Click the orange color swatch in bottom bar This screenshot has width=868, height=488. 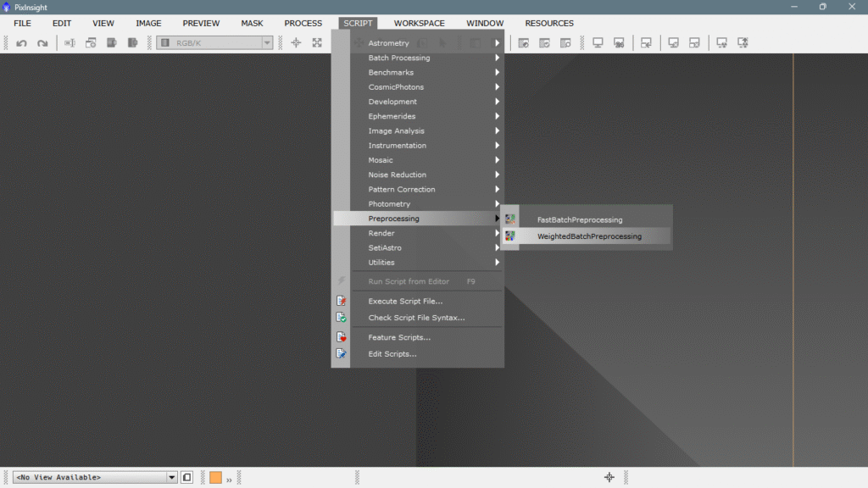pyautogui.click(x=216, y=477)
